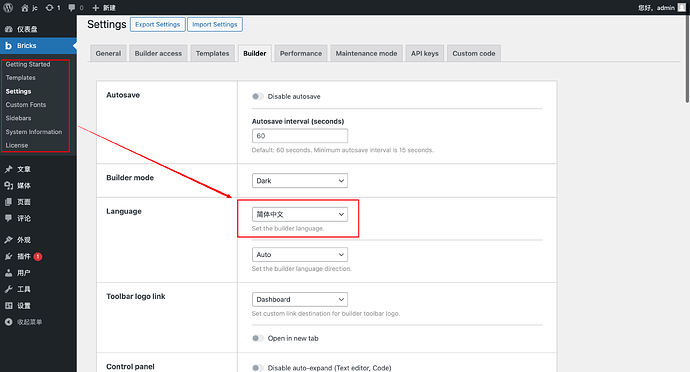
Task: Open 文章 posts pin icon
Action: click(8, 169)
